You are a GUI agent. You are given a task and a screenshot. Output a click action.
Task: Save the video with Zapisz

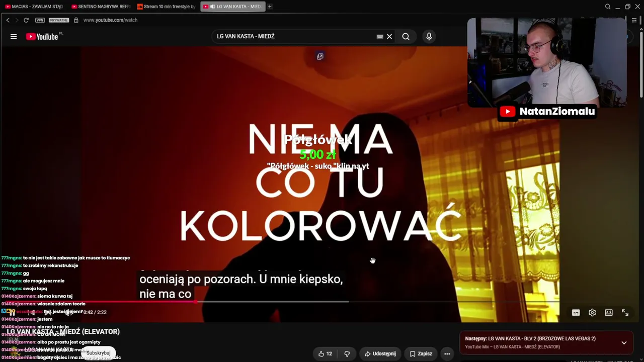421,354
